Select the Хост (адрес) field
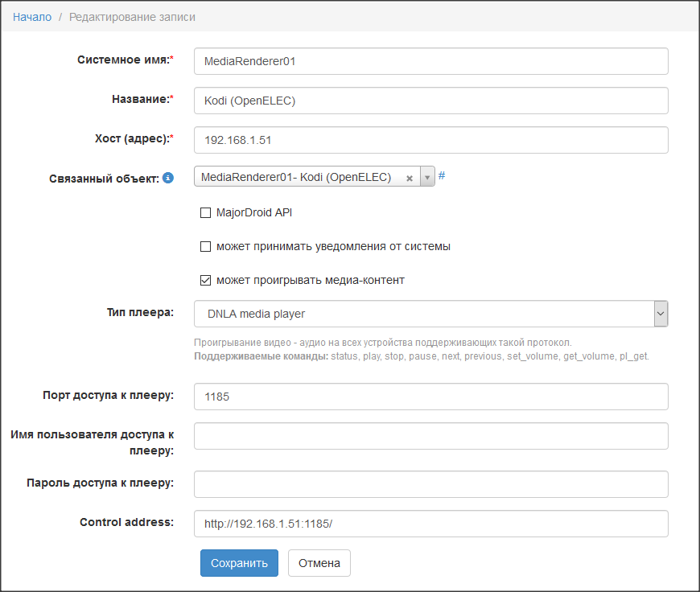 430,140
